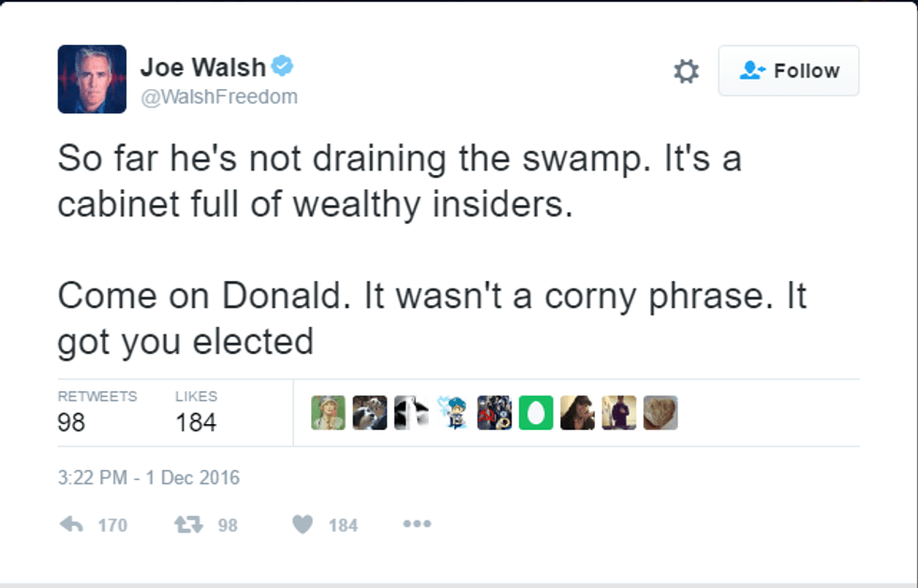The height and width of the screenshot is (588, 918).
Task: Click the green egg default avatar
Action: [x=536, y=413]
